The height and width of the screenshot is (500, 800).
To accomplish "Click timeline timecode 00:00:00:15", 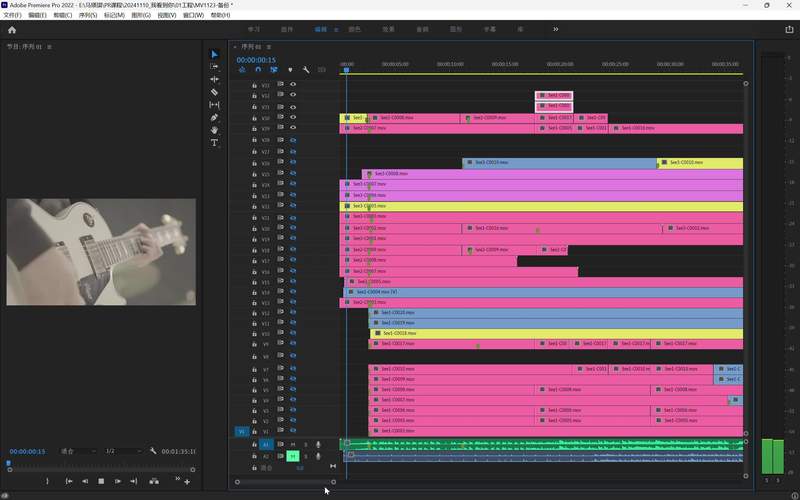I will [x=256, y=60].
